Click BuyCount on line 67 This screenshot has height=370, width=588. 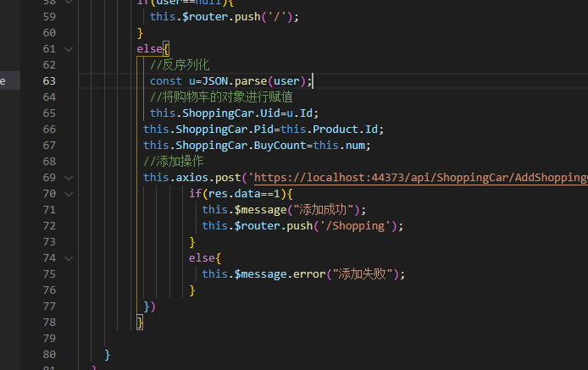click(x=280, y=146)
